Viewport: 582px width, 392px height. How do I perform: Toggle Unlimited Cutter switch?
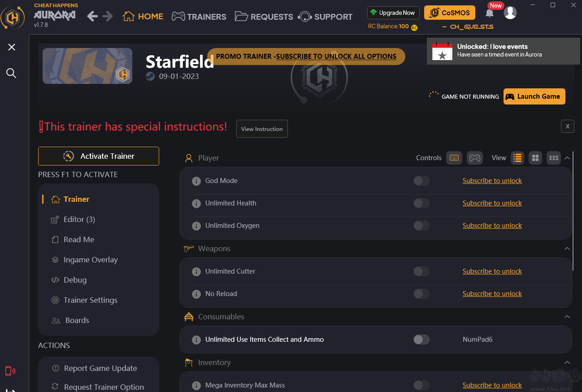click(x=421, y=271)
